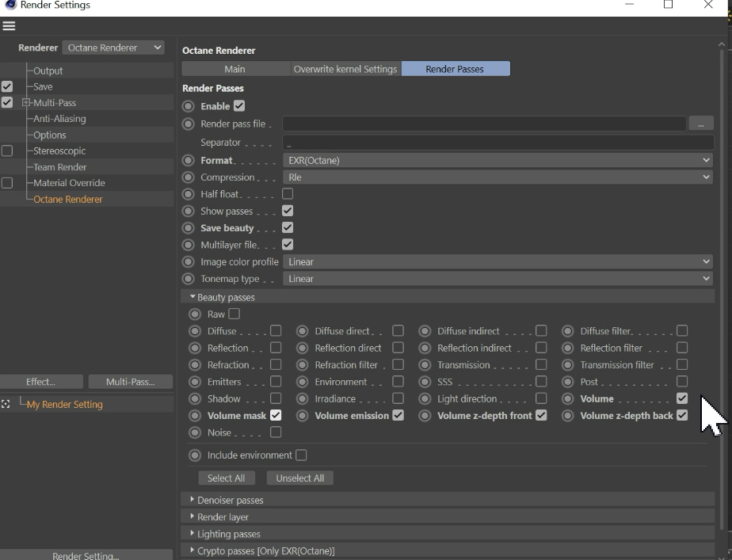Click the animation dot next to Tonemap type
The width and height of the screenshot is (732, 560).
tap(188, 279)
